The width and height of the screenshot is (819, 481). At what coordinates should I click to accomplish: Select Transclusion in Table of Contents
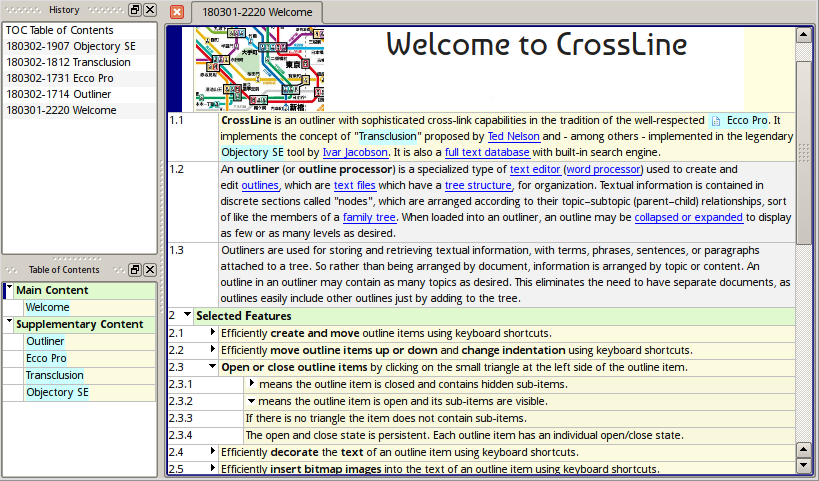[x=54, y=375]
